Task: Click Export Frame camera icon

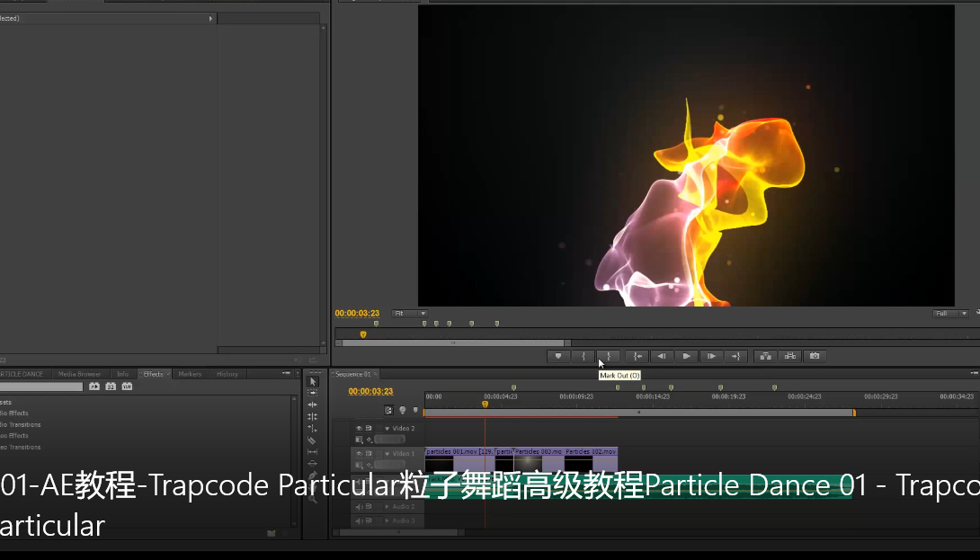Action: coord(815,356)
